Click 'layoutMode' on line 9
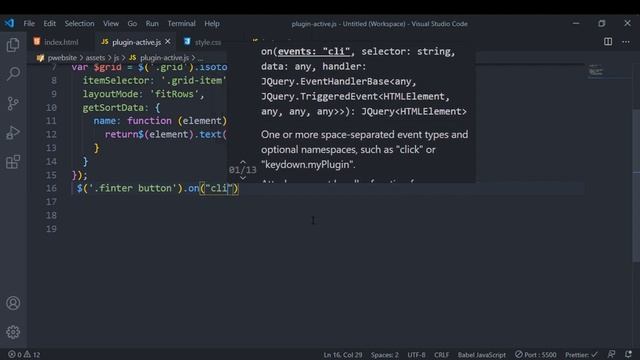This screenshot has width=640, height=360. click(110, 94)
